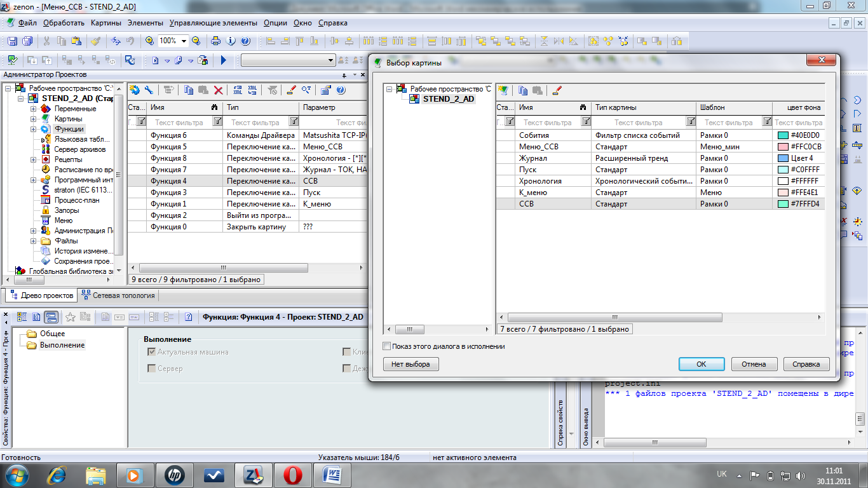Launch the Opera browser from the taskbar
This screenshot has height=488, width=868.
tap(293, 475)
